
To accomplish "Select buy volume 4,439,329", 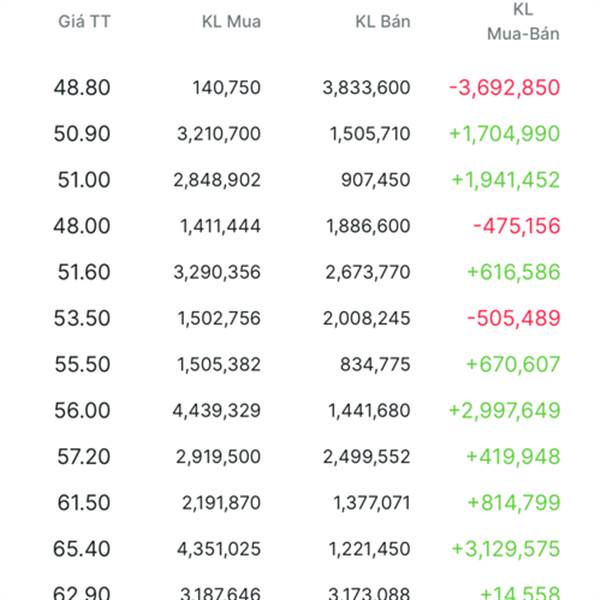I will [x=216, y=410].
